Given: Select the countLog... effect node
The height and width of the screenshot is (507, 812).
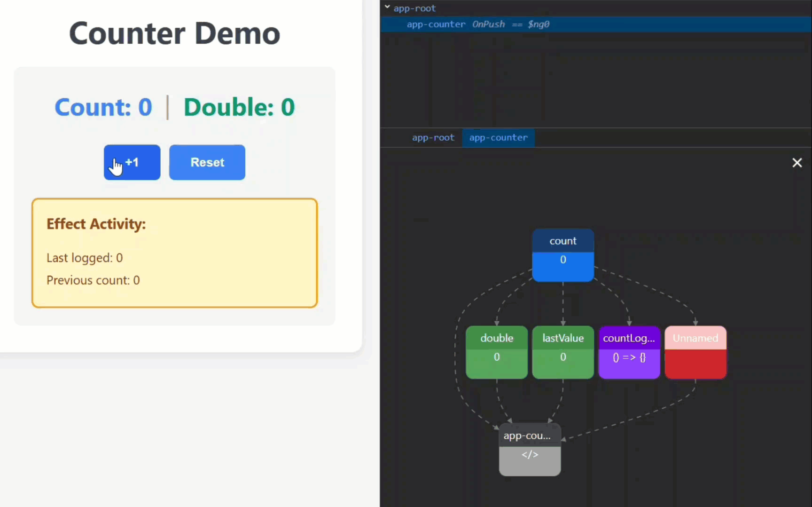Looking at the screenshot, I should (629, 352).
